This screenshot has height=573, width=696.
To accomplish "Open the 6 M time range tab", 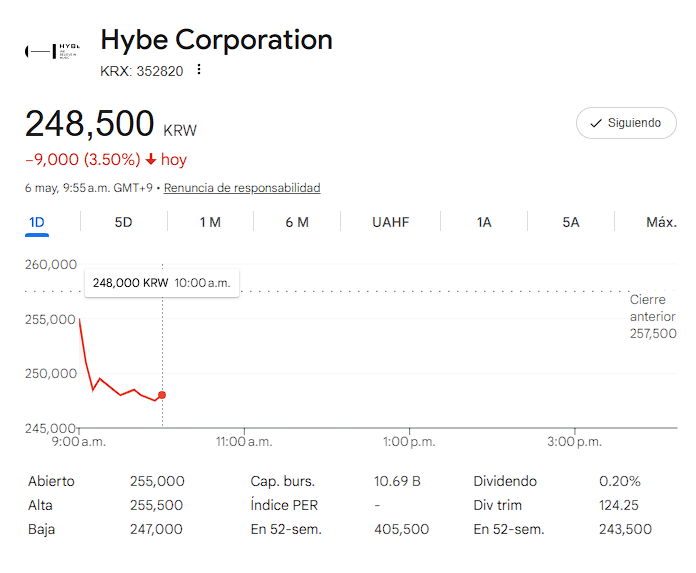I will point(297,222).
